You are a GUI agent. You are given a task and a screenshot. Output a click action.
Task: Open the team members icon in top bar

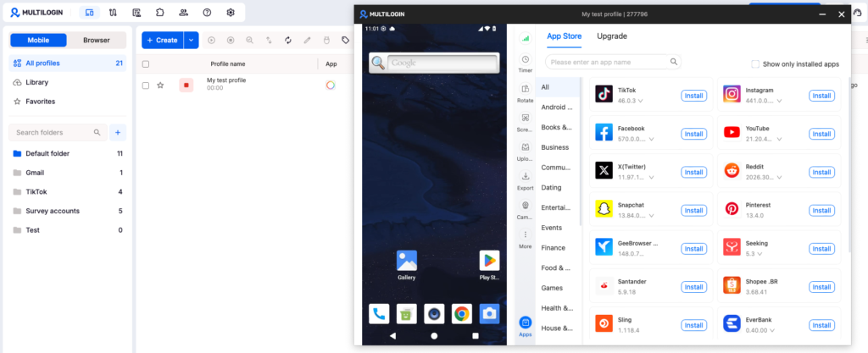183,12
